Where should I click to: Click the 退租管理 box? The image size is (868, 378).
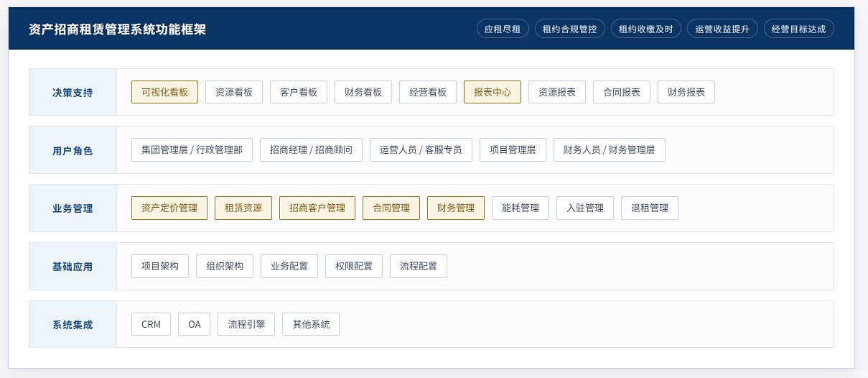tap(650, 208)
